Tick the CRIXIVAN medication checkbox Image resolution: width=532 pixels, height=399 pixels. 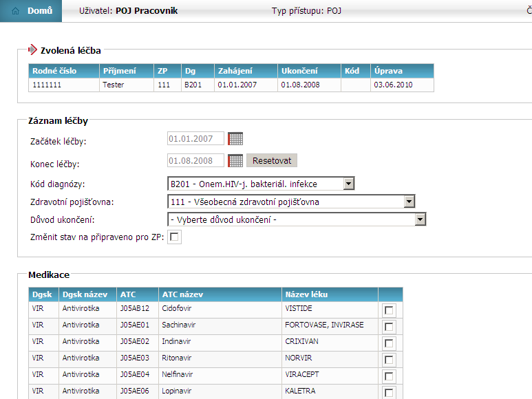coord(390,343)
